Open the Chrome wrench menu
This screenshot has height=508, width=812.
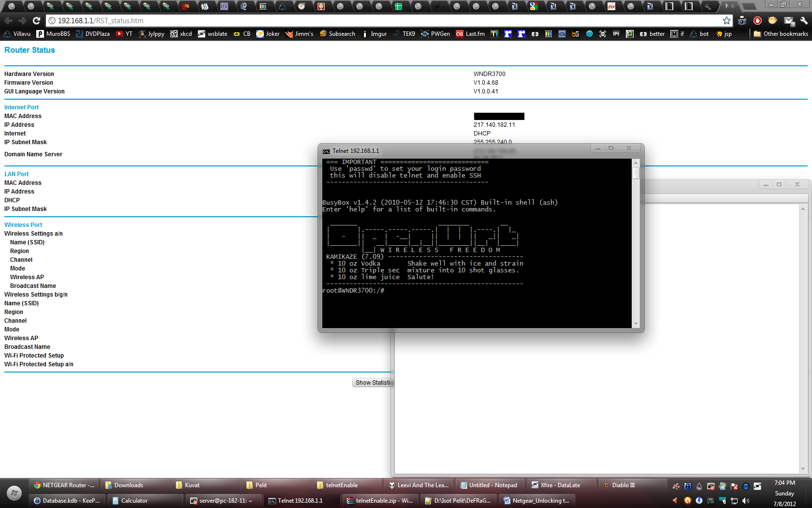(x=803, y=20)
